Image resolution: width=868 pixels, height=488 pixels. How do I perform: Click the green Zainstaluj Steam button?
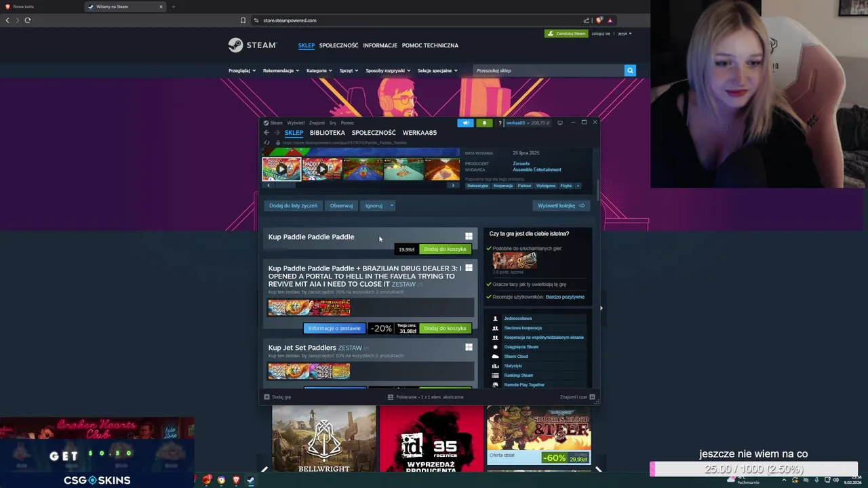[x=566, y=33]
